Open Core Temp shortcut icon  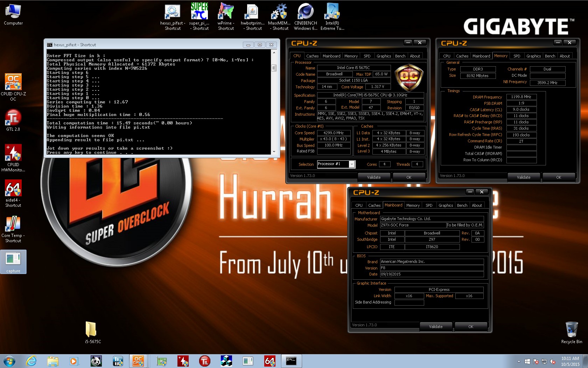click(13, 229)
